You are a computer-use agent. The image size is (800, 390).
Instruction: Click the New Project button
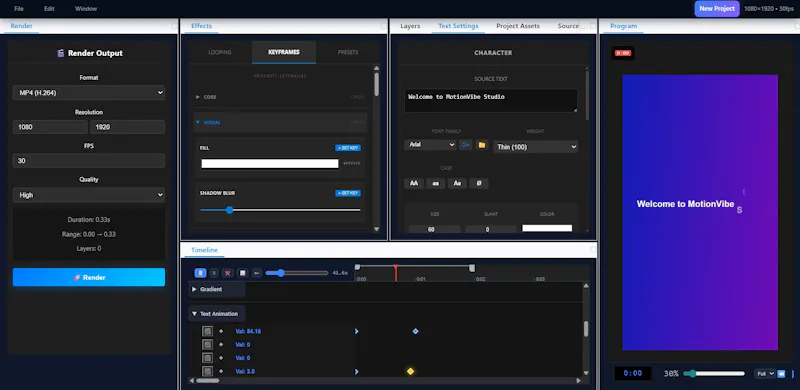coord(717,9)
